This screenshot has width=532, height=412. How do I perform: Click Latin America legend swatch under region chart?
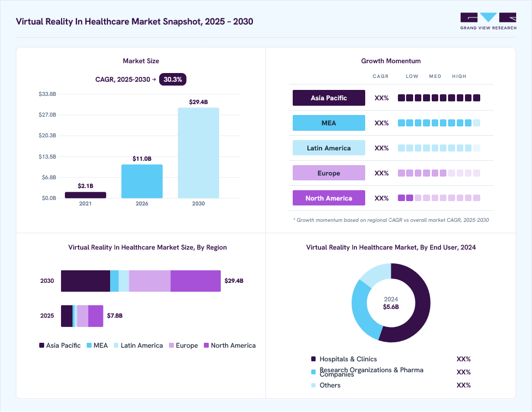click(116, 346)
